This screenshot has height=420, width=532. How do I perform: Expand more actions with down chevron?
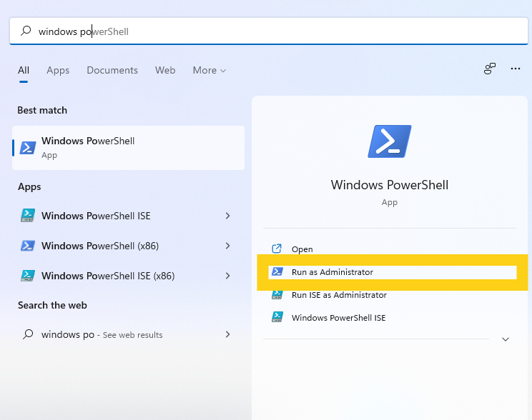tap(506, 339)
